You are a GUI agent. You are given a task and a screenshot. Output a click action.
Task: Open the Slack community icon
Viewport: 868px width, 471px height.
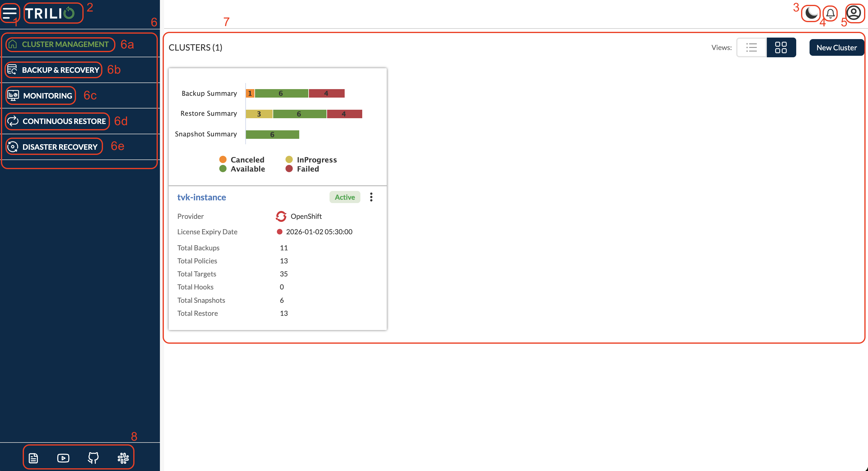pyautogui.click(x=123, y=458)
